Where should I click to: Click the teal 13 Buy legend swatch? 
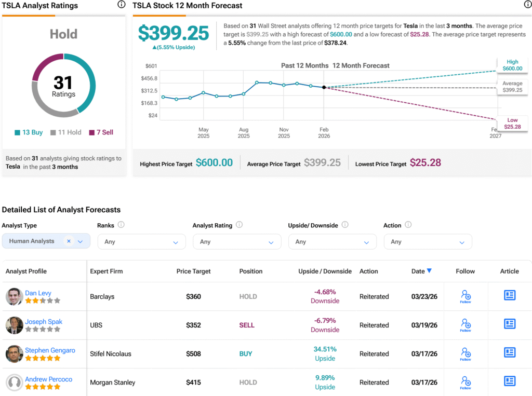click(x=17, y=132)
